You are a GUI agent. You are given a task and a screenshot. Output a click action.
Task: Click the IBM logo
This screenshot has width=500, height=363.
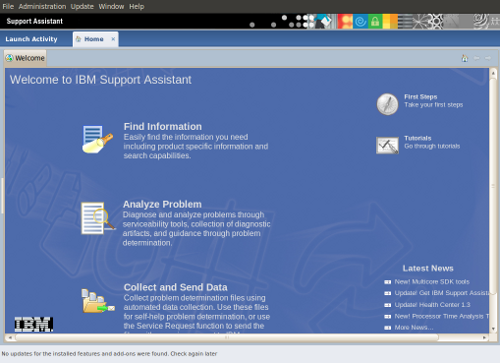pos(34,324)
